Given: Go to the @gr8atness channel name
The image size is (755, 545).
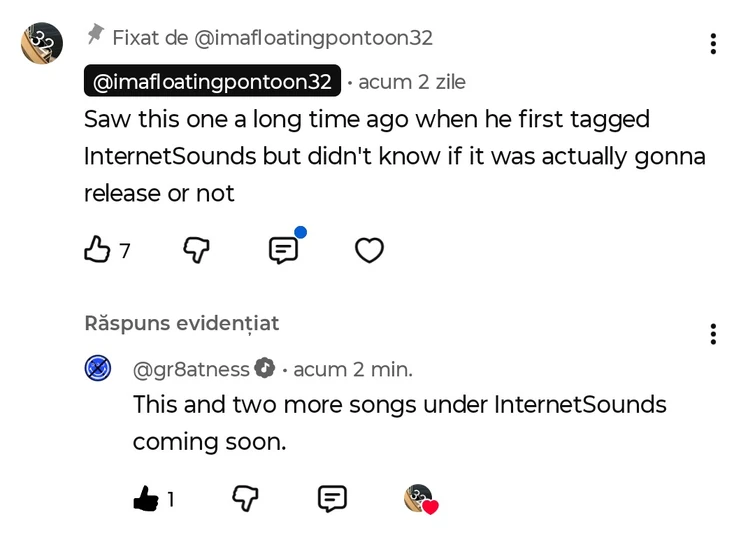Looking at the screenshot, I should pos(191,369).
